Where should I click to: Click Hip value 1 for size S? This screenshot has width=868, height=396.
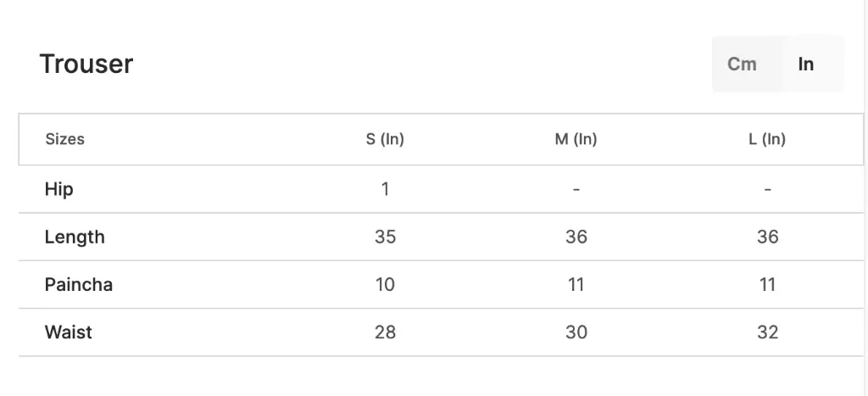click(x=386, y=189)
